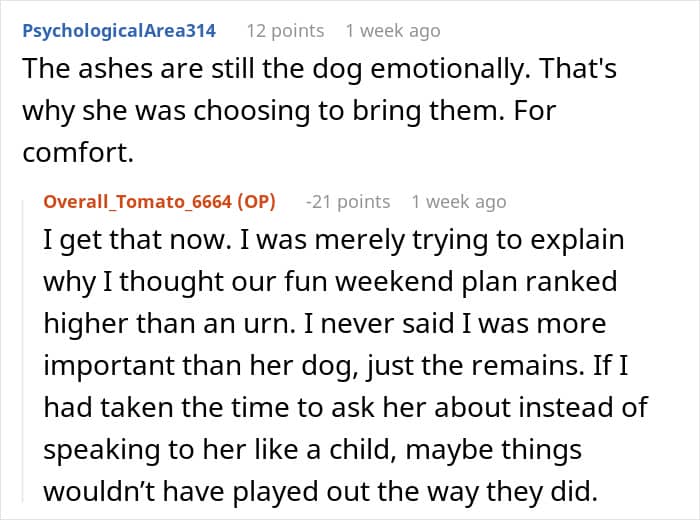Click the last line 'wouldn't have played out'
This screenshot has width=700, height=520.
tap(320, 491)
